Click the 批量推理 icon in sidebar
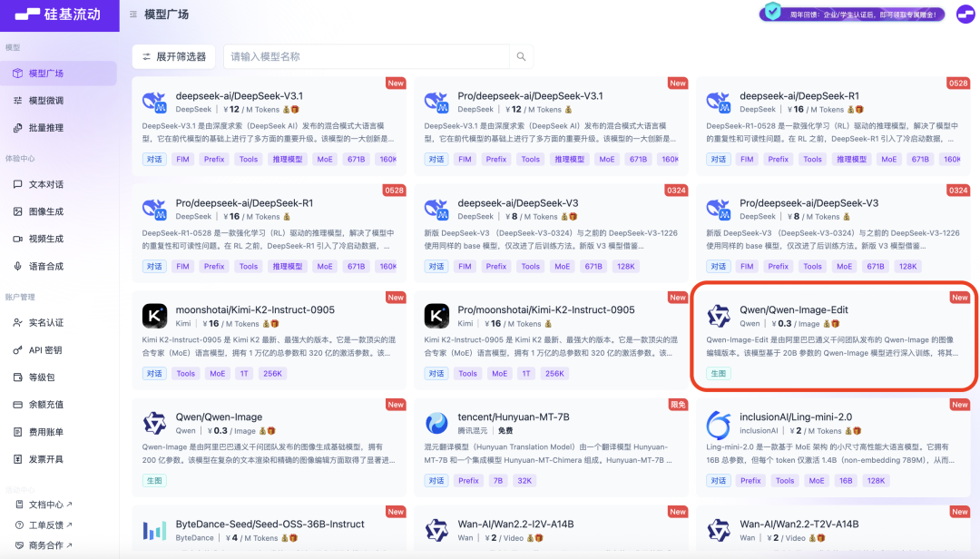980x559 pixels. (x=17, y=128)
